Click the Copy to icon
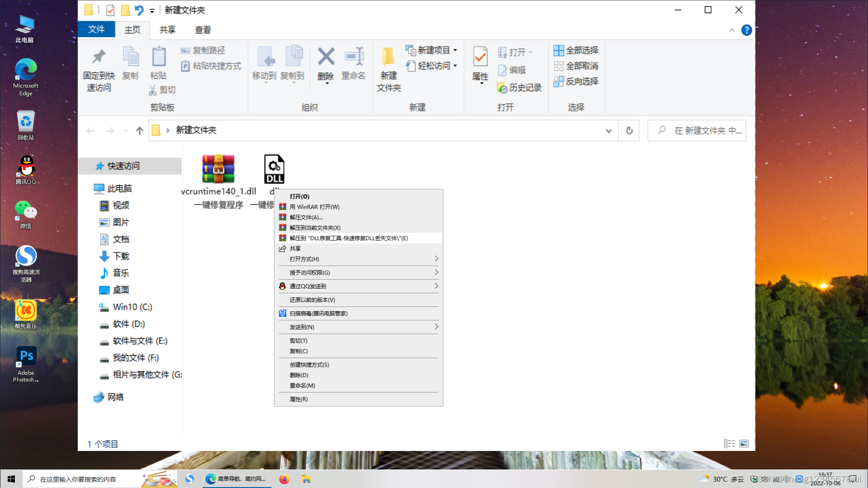The height and width of the screenshot is (488, 868). (x=293, y=57)
